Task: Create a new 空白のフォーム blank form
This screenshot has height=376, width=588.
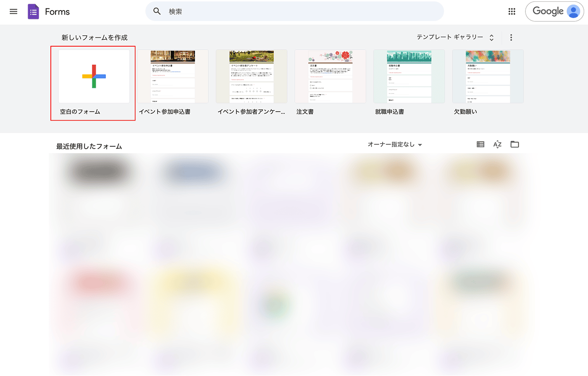Action: (94, 76)
